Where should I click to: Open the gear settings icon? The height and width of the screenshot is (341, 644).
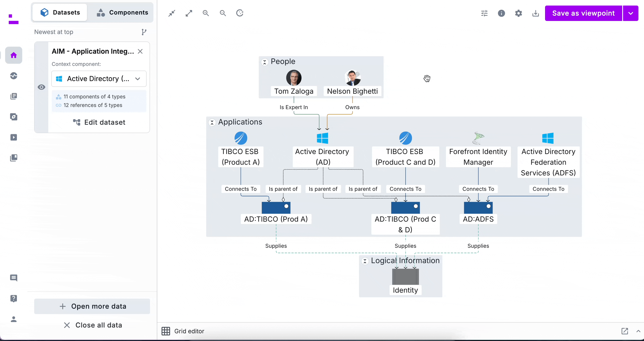pyautogui.click(x=519, y=13)
